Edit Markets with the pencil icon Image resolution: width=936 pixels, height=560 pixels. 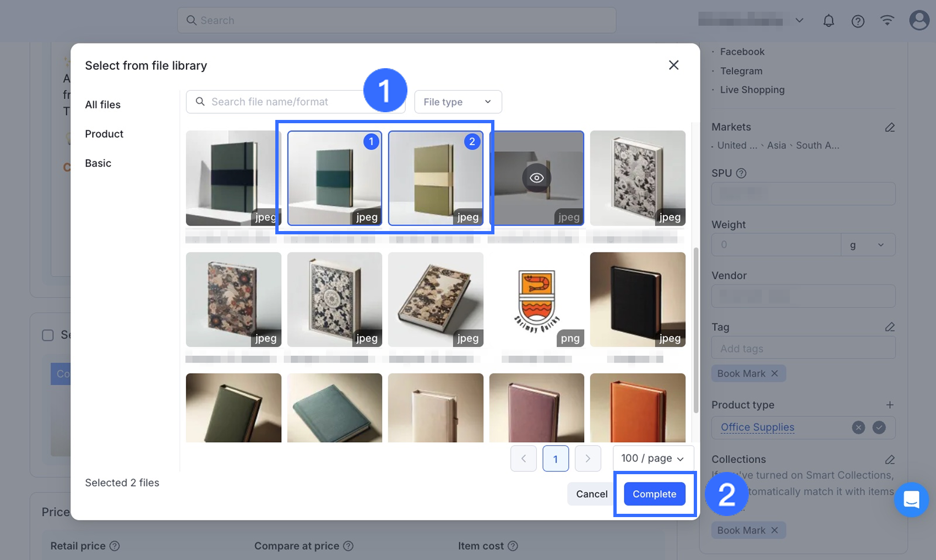coord(889,128)
